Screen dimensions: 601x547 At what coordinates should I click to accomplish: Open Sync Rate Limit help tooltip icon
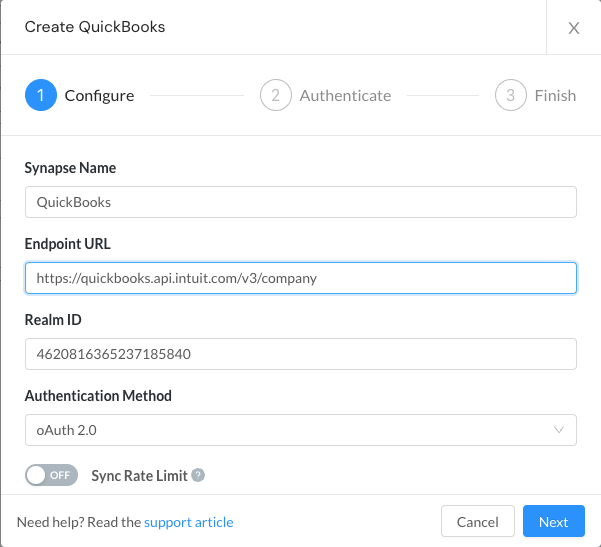coord(198,475)
